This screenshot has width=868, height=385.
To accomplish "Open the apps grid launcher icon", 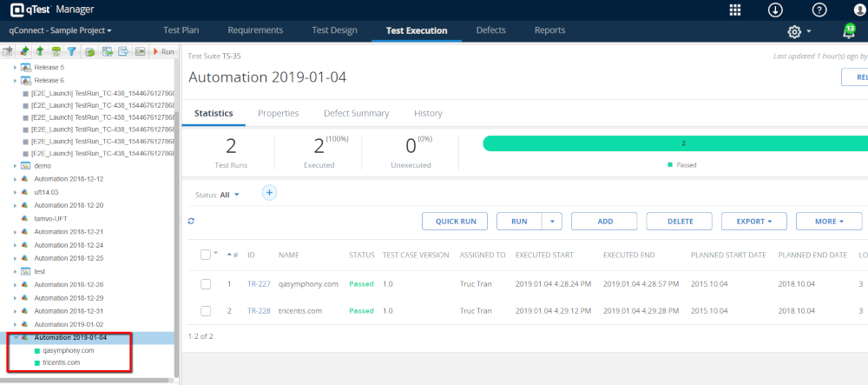I will pos(735,10).
